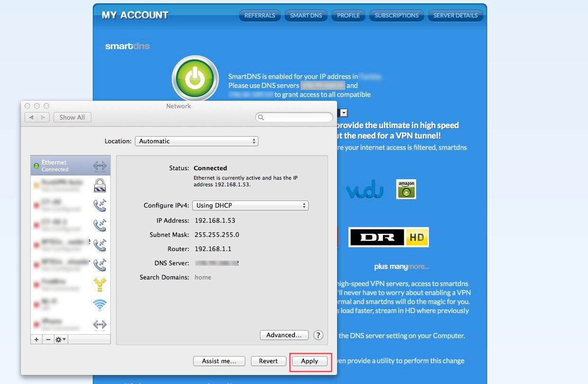Viewport: 588px width, 384px height.
Task: Click the Vudu logo on the web page
Action: [x=365, y=190]
